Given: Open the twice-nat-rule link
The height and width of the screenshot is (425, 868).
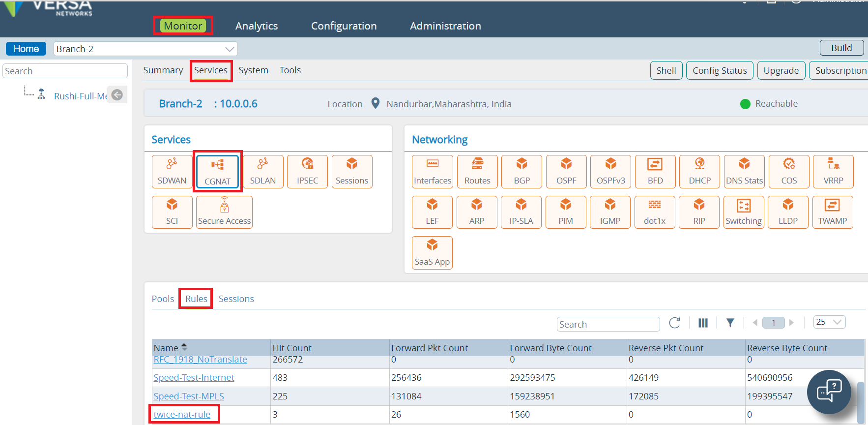Looking at the screenshot, I should [x=182, y=415].
